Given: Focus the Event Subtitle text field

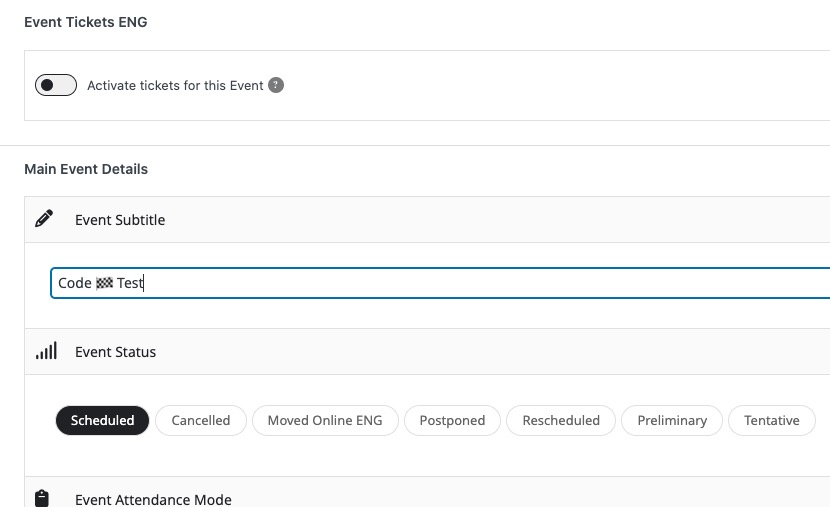Looking at the screenshot, I should [x=440, y=283].
